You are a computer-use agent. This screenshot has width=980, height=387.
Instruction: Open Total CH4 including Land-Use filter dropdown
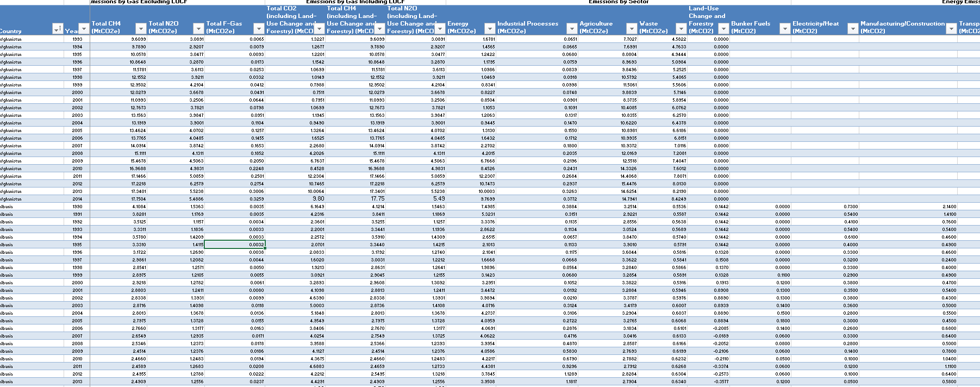(x=379, y=29)
